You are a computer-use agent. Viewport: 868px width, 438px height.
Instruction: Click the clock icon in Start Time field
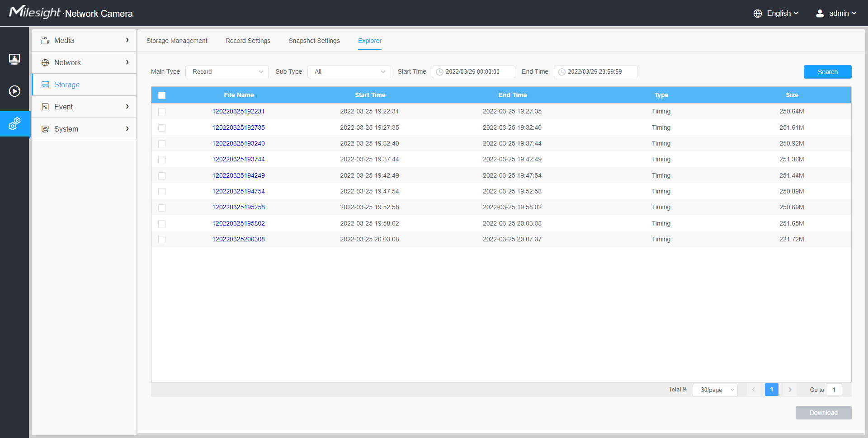click(439, 72)
